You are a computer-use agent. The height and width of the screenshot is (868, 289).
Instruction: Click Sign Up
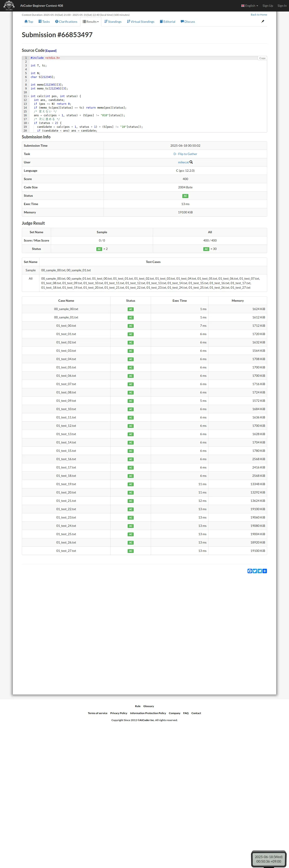268,6
